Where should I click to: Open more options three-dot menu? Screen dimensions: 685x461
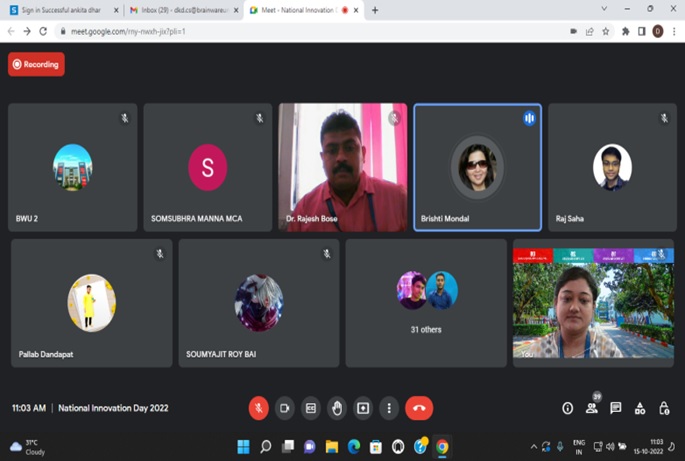pos(389,408)
